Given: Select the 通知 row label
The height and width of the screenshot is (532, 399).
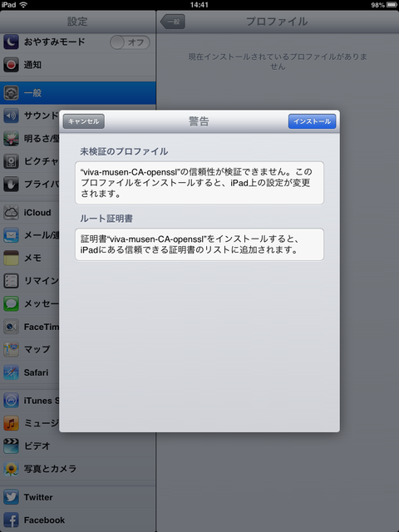Looking at the screenshot, I should (32, 65).
